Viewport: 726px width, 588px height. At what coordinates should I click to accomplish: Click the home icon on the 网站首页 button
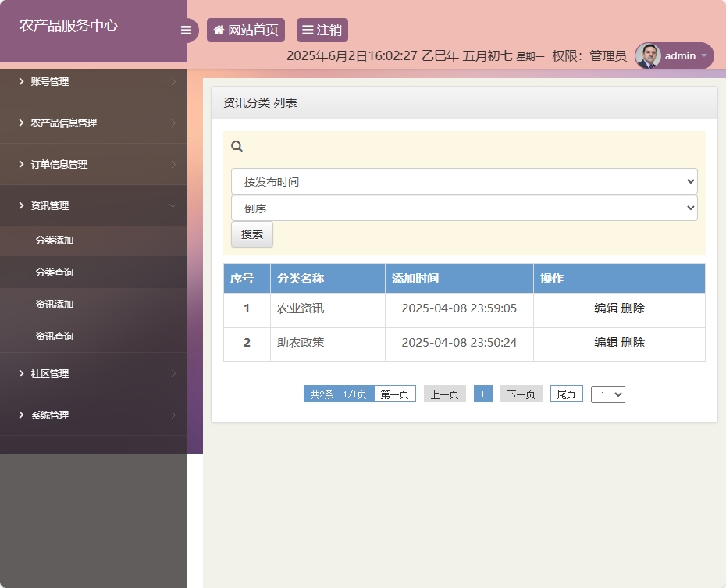point(218,30)
